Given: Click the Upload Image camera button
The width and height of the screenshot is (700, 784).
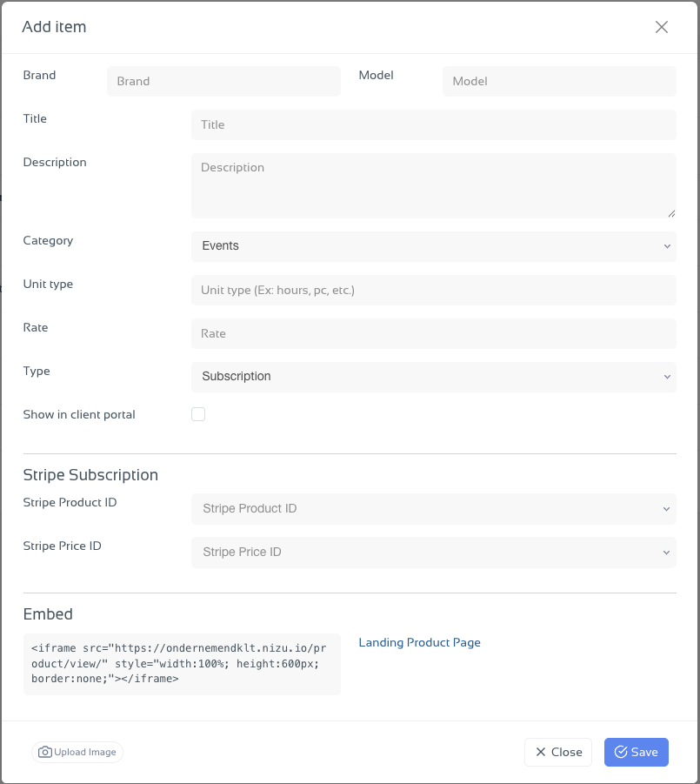Looking at the screenshot, I should coord(77,752).
